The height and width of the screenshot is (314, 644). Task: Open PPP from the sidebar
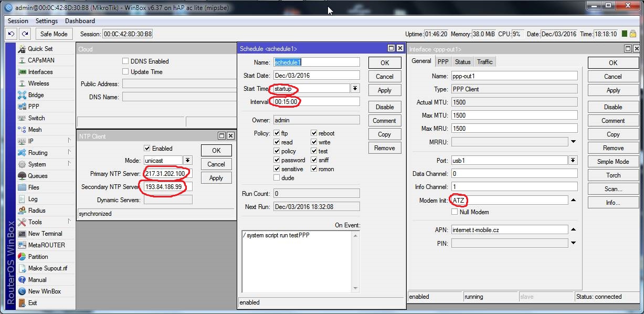pyautogui.click(x=34, y=107)
